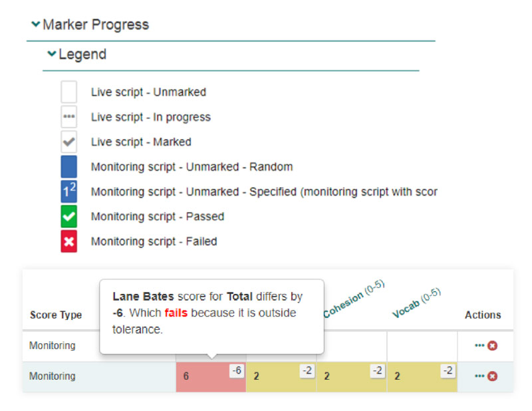This screenshot has width=532, height=411.
Task: Click the Score Type column header
Action: click(56, 315)
